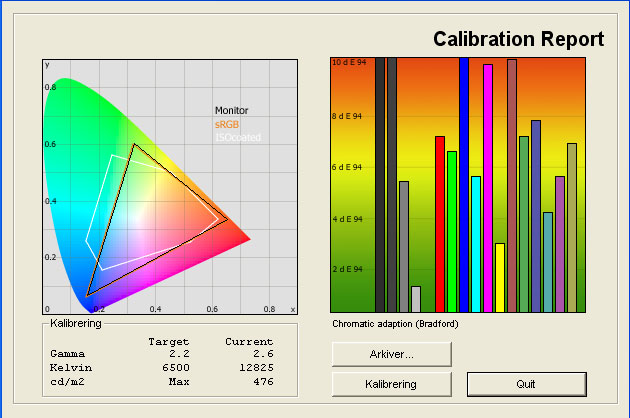Viewport: 630px width, 418px height.
Task: Quit the calibration report
Action: [x=526, y=384]
